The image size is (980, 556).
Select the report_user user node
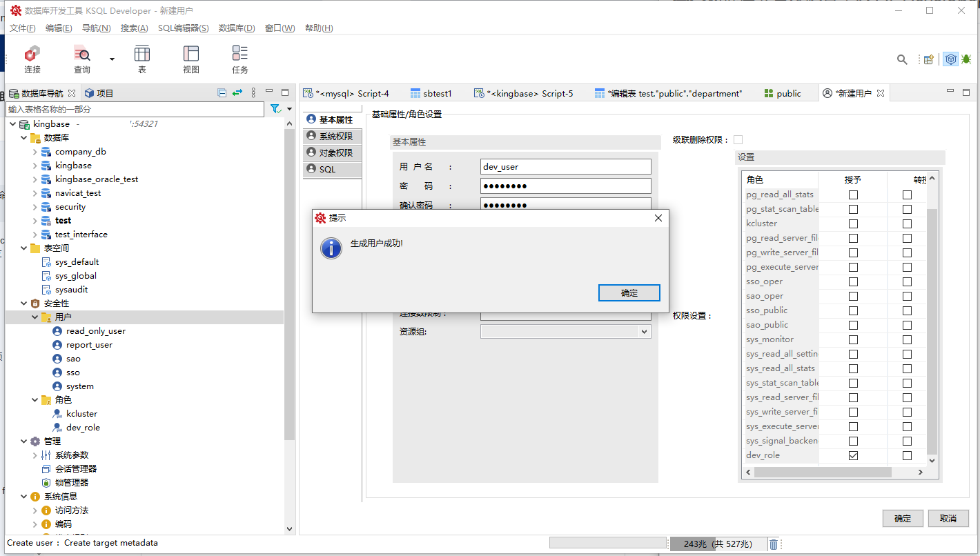(89, 345)
